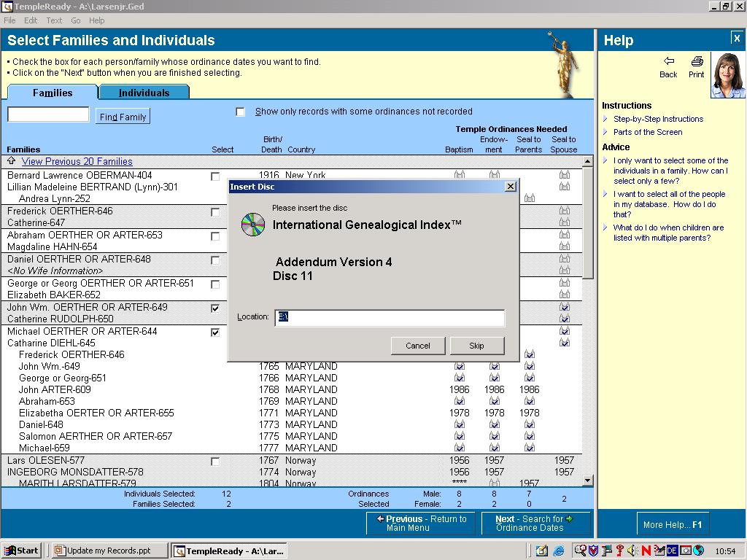Image resolution: width=747 pixels, height=560 pixels.
Task: Close the Help panel with its X
Action: pyautogui.click(x=736, y=38)
